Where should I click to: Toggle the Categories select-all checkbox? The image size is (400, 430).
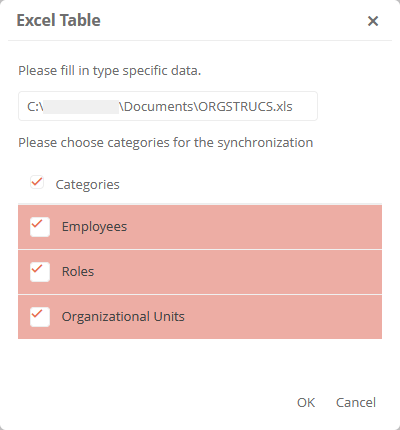click(37, 183)
